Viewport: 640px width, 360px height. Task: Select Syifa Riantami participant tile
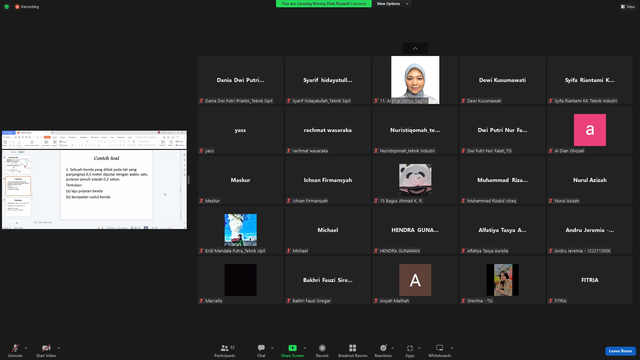pyautogui.click(x=590, y=80)
